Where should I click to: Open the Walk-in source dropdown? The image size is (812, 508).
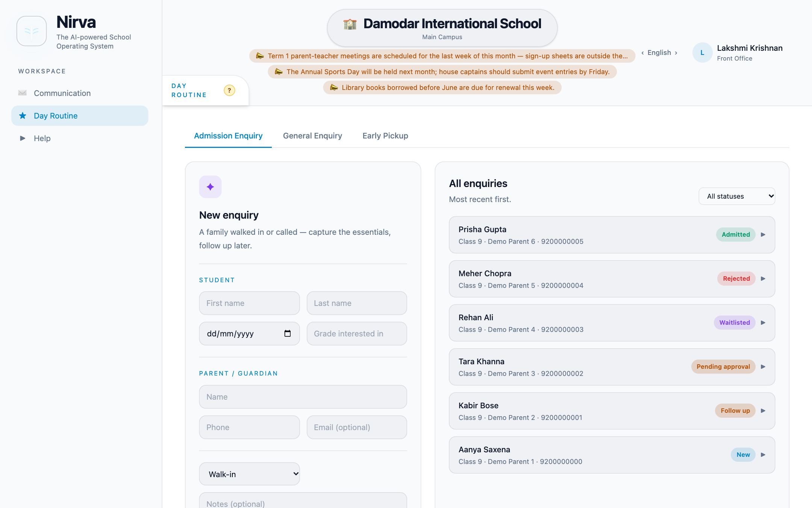pos(249,474)
